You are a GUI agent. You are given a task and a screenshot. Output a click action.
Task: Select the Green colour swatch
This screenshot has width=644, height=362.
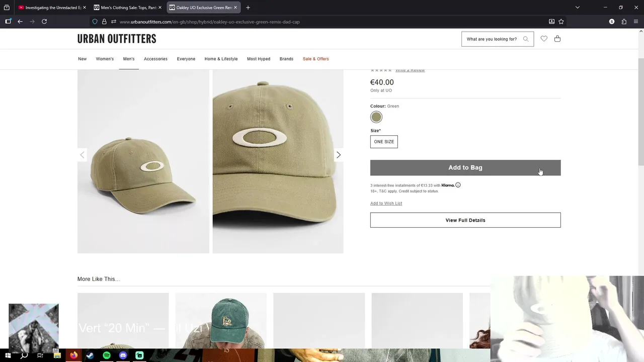click(376, 117)
